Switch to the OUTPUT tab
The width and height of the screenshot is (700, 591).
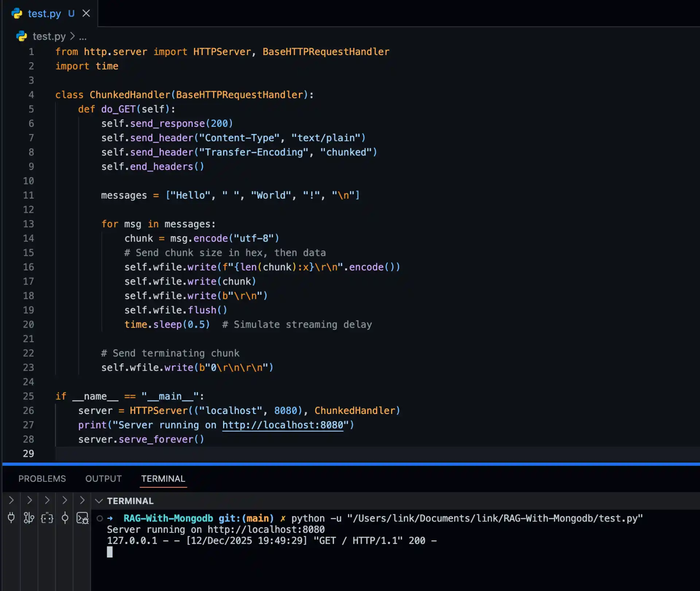pos(103,479)
